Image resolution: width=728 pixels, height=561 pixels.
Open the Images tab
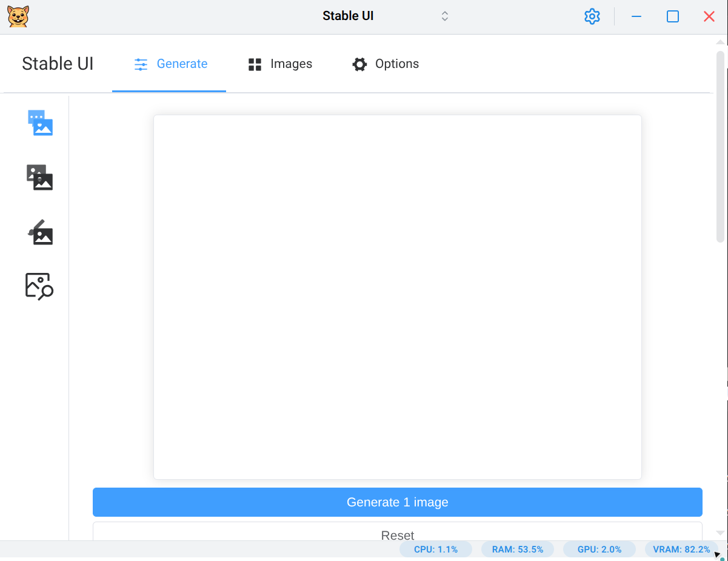280,64
